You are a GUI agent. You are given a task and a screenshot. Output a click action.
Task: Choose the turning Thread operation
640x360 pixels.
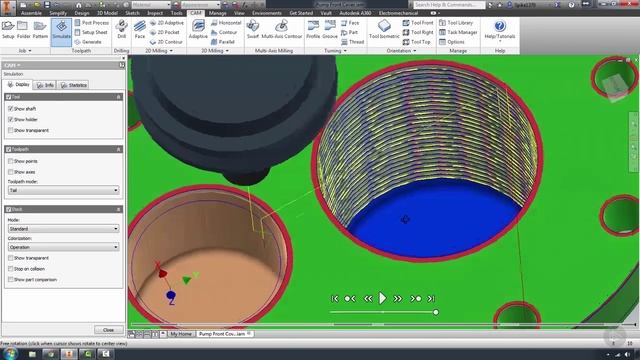(352, 42)
